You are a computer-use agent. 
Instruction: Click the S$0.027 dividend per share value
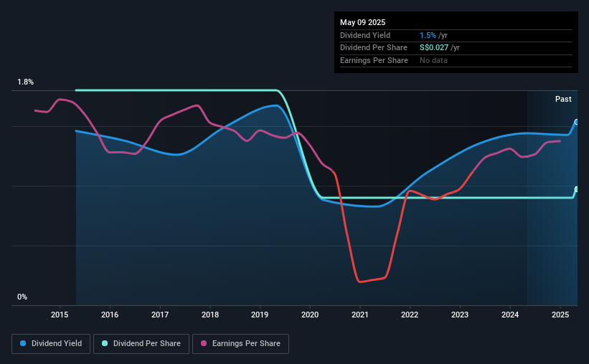pyautogui.click(x=434, y=48)
